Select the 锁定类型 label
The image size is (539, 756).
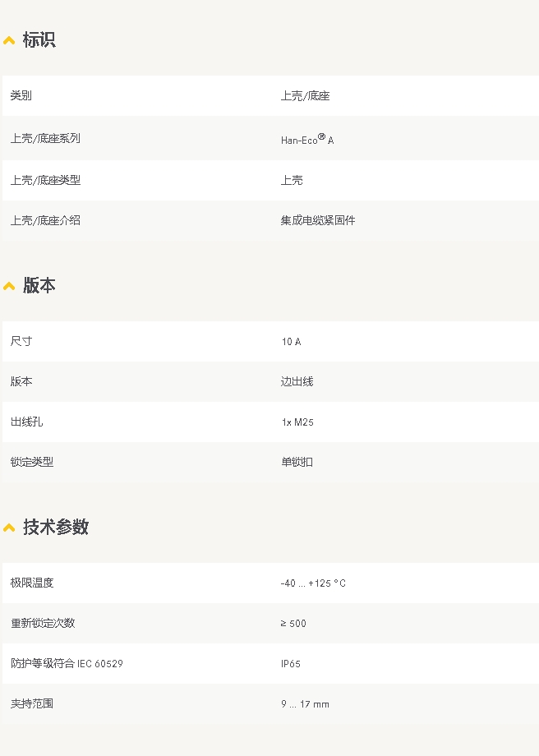(x=32, y=462)
